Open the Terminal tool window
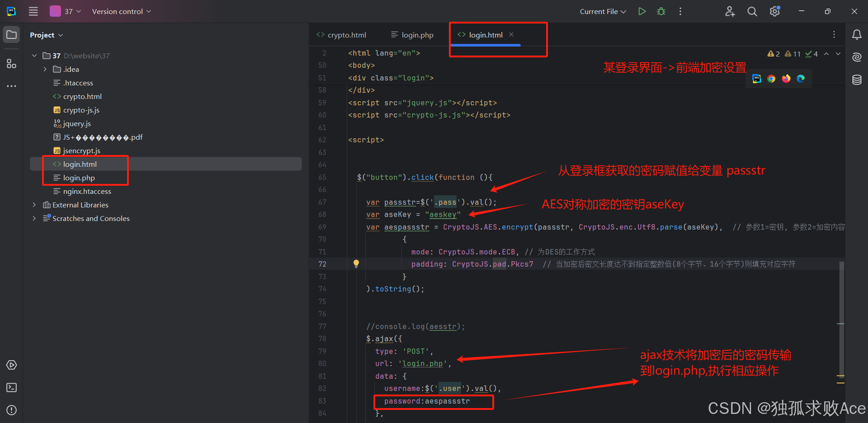Screen dimensions: 868x423 point(11,387)
